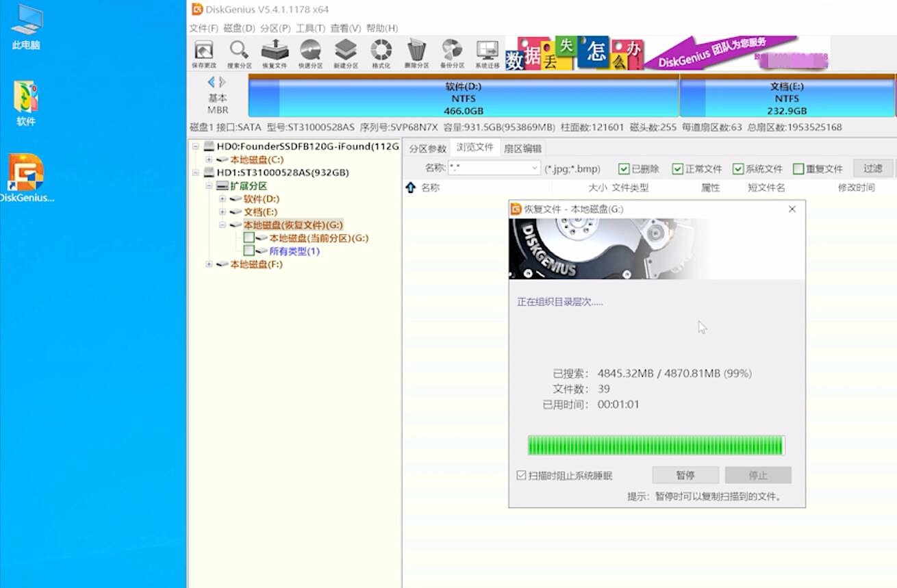Click the 停止 (Stop) button
Screen dimensions: 897x588
[758, 475]
